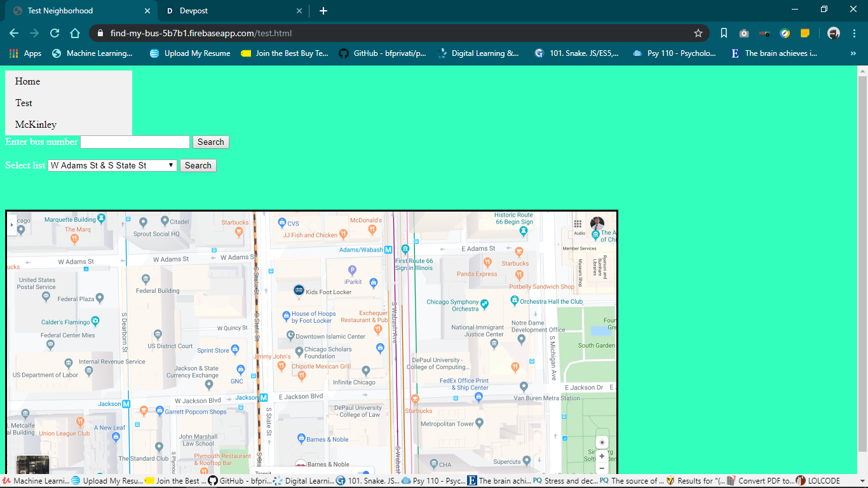Open the Psy 110 bookmark in top bar
Image resolution: width=868 pixels, height=488 pixels.
[674, 53]
